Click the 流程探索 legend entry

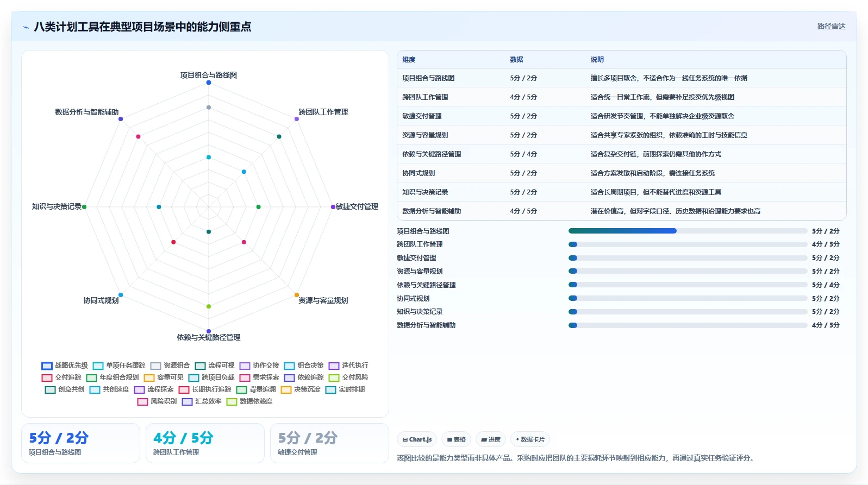[x=154, y=389]
